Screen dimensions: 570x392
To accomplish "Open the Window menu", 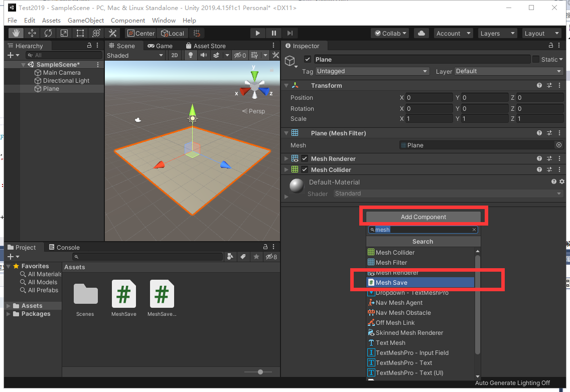I will coord(164,21).
